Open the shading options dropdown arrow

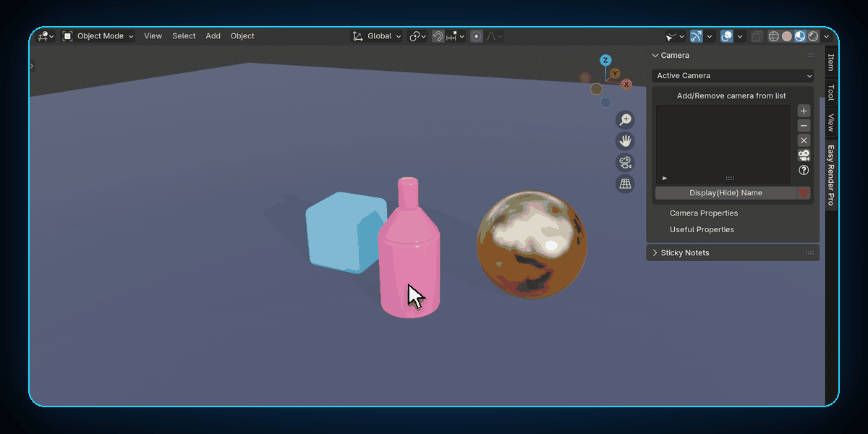827,35
